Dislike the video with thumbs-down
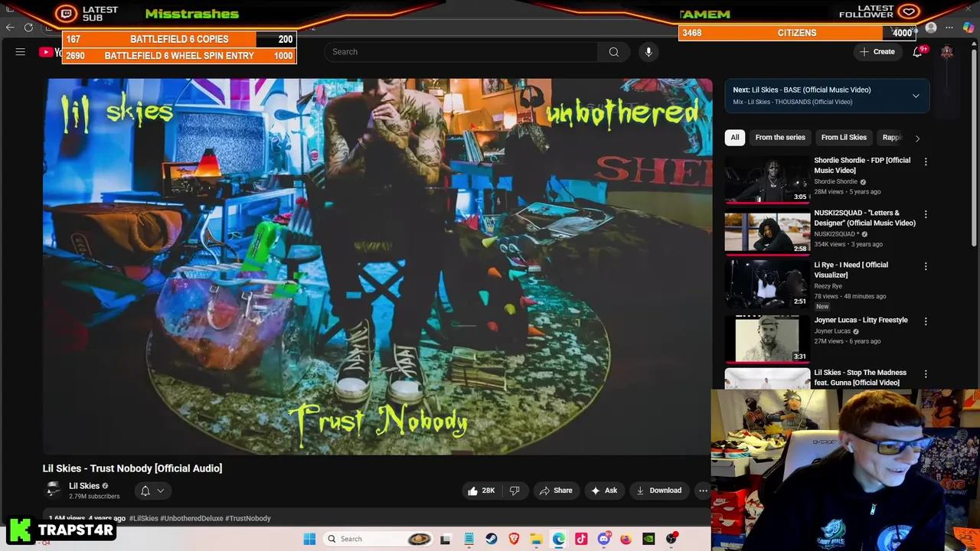Image resolution: width=980 pixels, height=551 pixels. click(514, 491)
